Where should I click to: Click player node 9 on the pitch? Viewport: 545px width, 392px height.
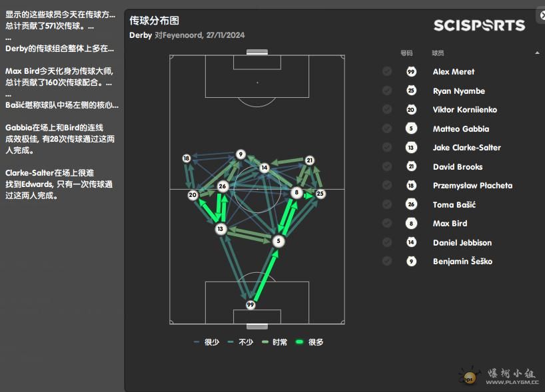click(x=241, y=154)
